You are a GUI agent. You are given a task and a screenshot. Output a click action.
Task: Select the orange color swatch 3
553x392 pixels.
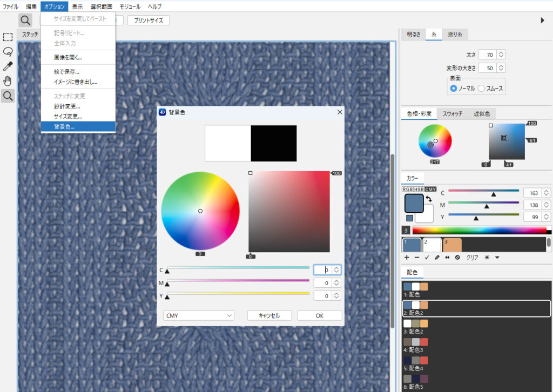click(x=452, y=245)
